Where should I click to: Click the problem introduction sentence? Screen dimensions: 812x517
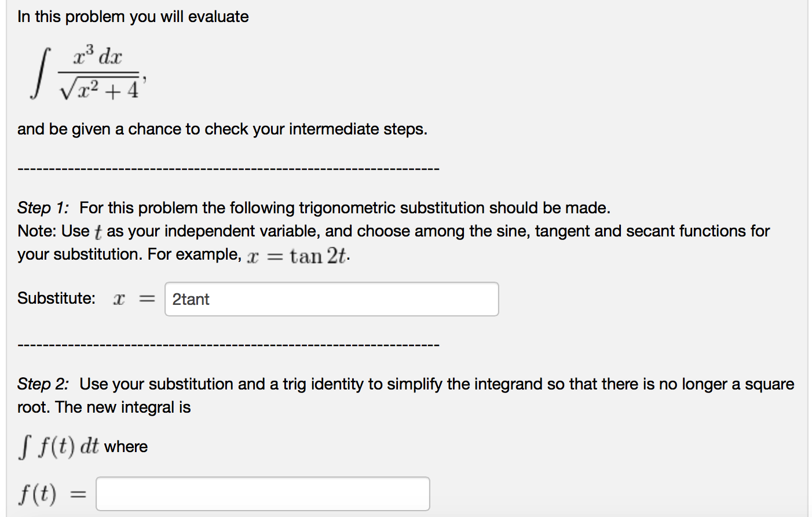pos(133,16)
